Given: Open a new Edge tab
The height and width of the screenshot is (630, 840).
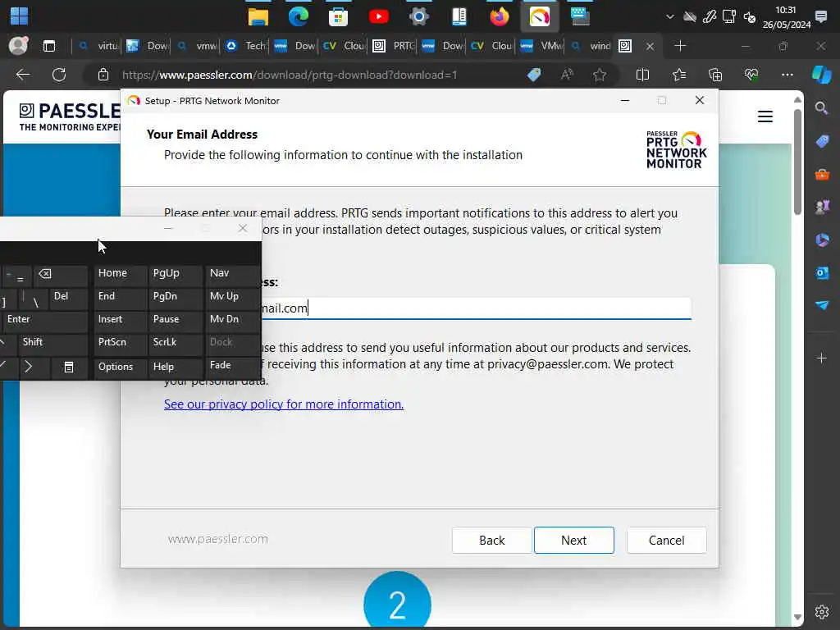Looking at the screenshot, I should (x=680, y=46).
